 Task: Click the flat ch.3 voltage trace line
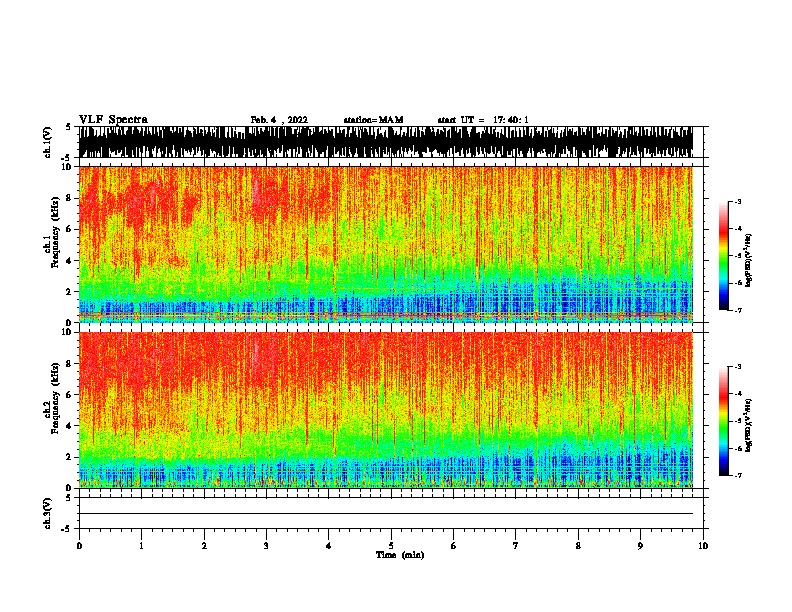(386, 514)
